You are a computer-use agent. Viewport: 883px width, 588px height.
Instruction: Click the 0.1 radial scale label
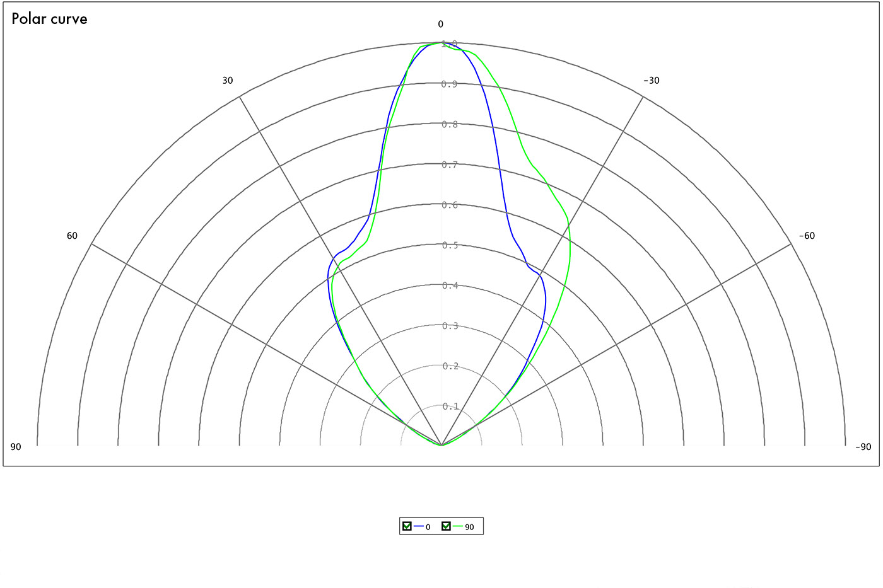450,406
